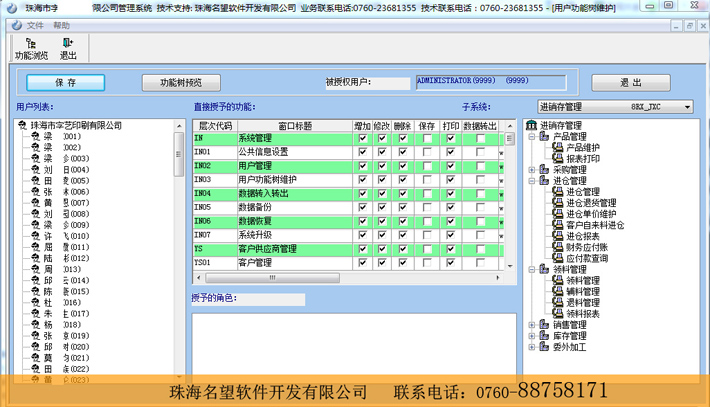Collapse the 进仓管理 parent node

click(x=532, y=181)
